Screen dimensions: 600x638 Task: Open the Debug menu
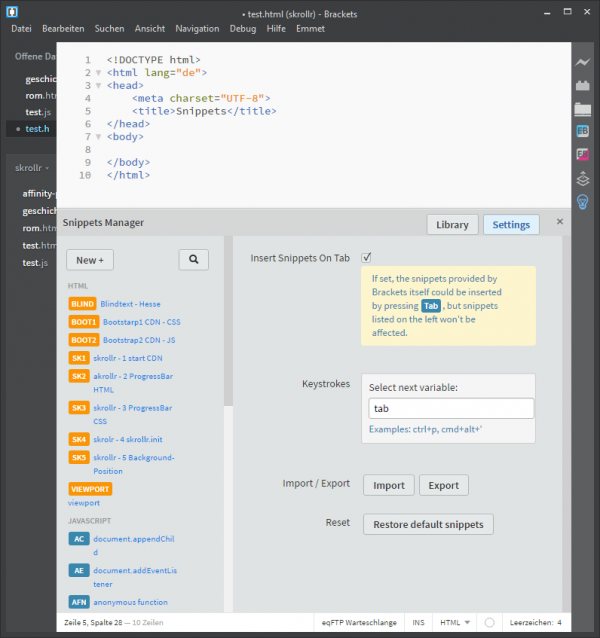pos(243,28)
